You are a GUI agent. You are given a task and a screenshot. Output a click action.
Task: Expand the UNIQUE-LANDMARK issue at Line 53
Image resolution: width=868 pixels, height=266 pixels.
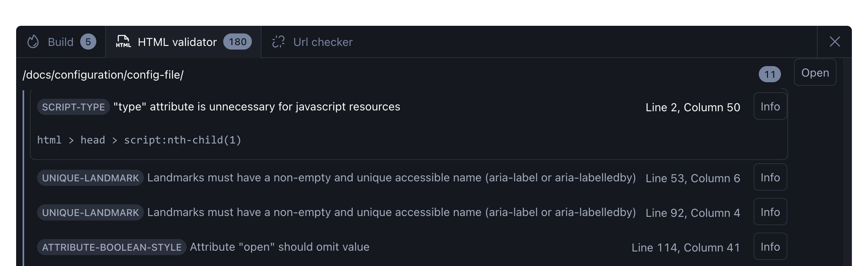tap(391, 178)
